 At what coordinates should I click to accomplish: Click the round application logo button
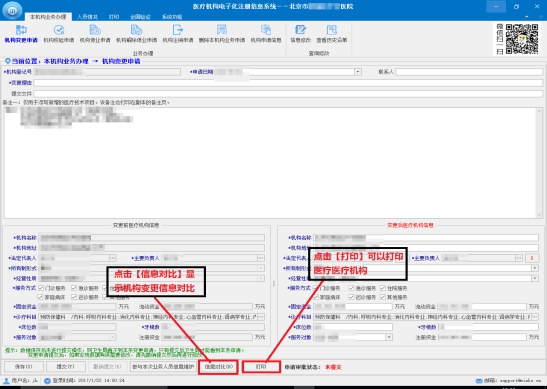point(12,10)
